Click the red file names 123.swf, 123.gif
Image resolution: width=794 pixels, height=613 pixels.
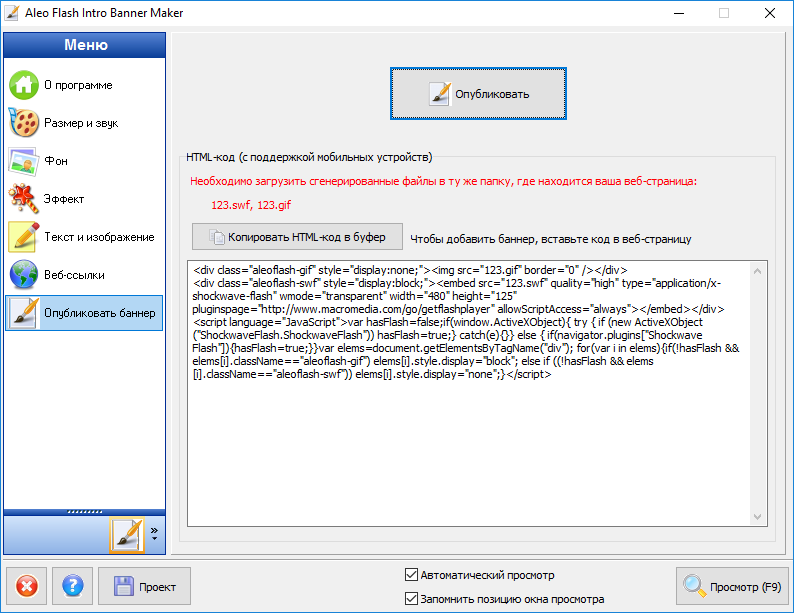pos(251,205)
